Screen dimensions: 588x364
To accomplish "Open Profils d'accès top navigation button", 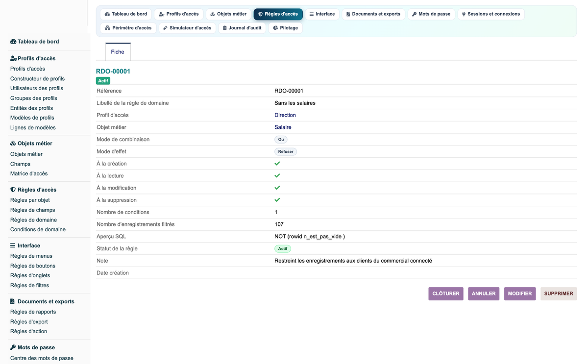I will 178,14.
